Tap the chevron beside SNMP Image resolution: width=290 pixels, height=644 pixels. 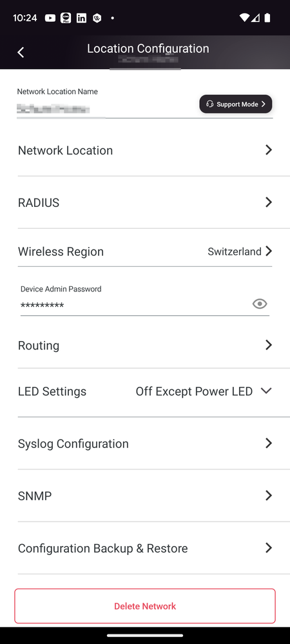pos(269,495)
